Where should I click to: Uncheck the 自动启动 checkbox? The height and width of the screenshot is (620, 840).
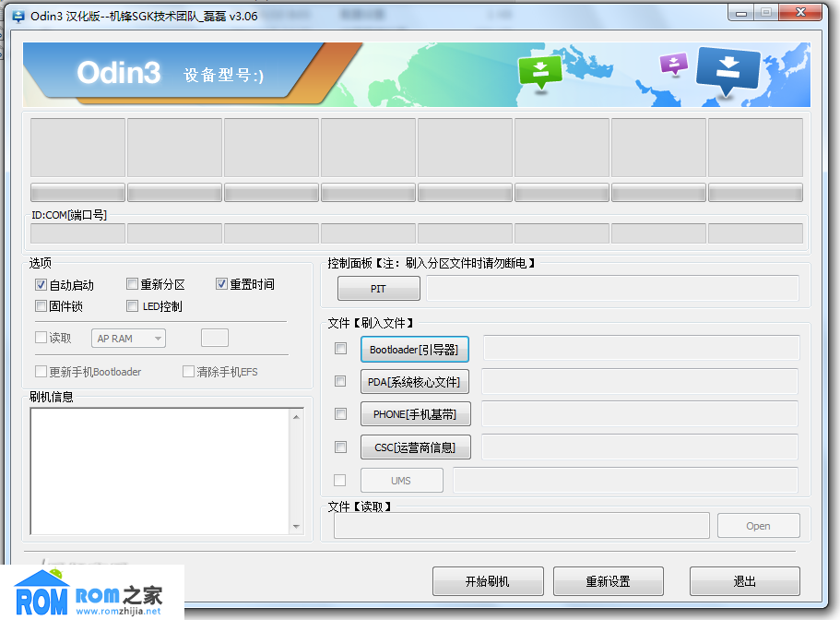[41, 284]
